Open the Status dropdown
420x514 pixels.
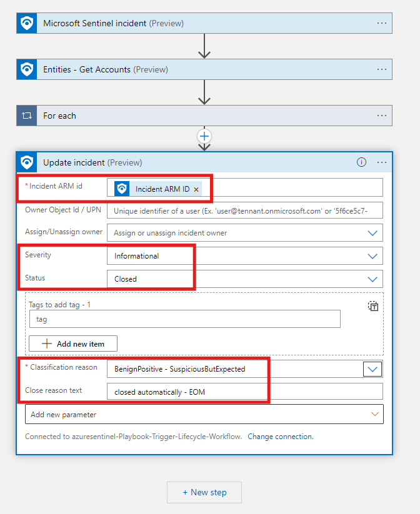click(372, 279)
